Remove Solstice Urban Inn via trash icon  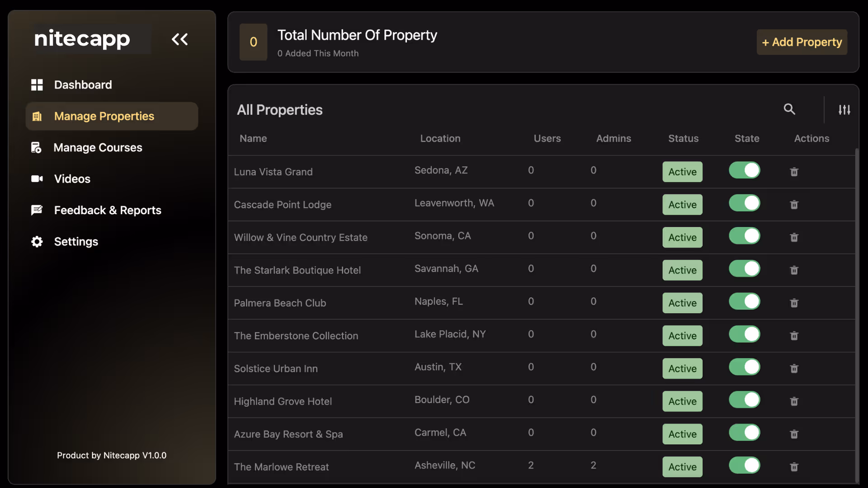pyautogui.click(x=794, y=369)
